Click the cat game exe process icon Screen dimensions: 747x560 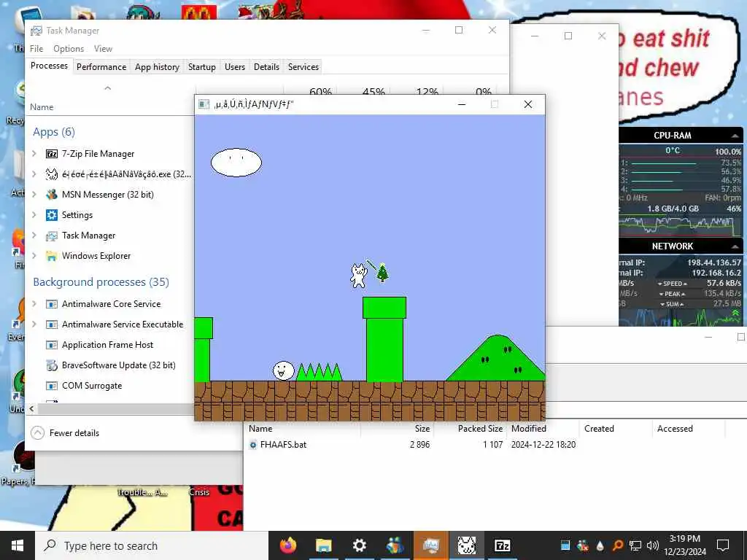coord(52,174)
